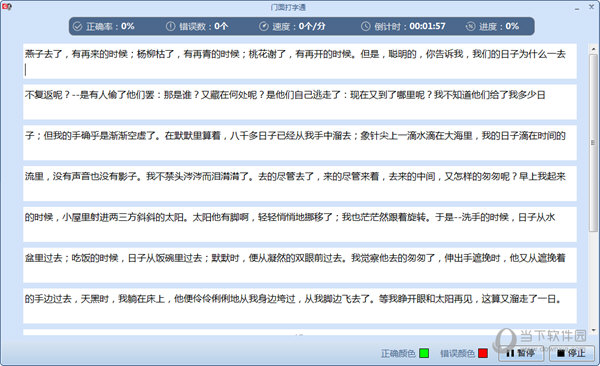Click the error count exclamation icon
The width and height of the screenshot is (600, 366).
tap(170, 26)
